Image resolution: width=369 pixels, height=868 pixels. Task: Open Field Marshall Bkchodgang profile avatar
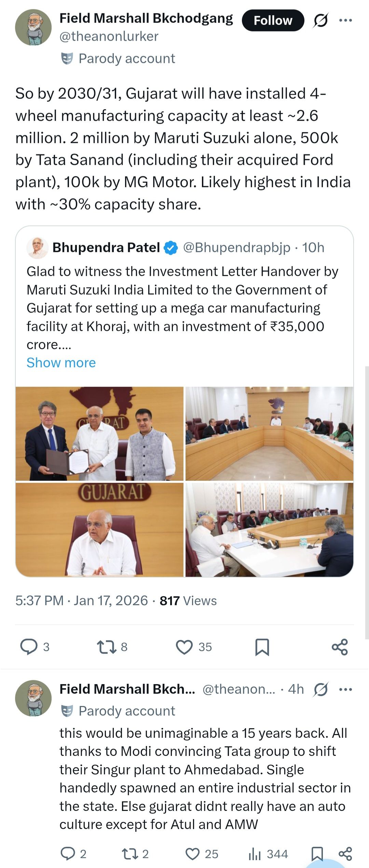click(x=33, y=27)
